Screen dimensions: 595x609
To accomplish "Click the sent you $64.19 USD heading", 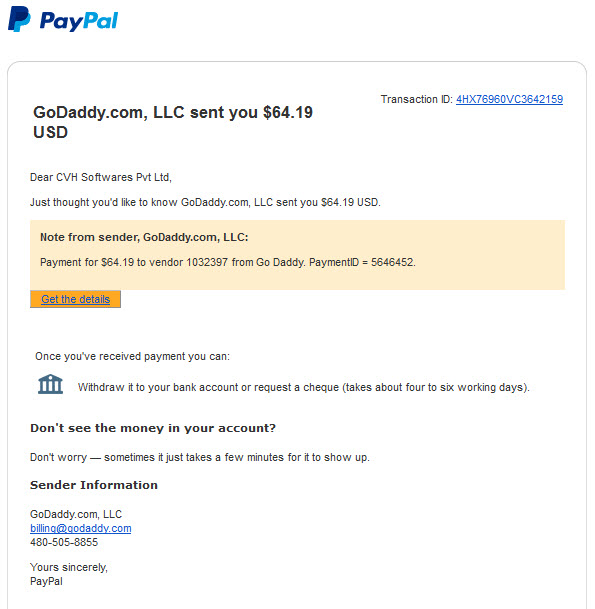I will tap(173, 122).
